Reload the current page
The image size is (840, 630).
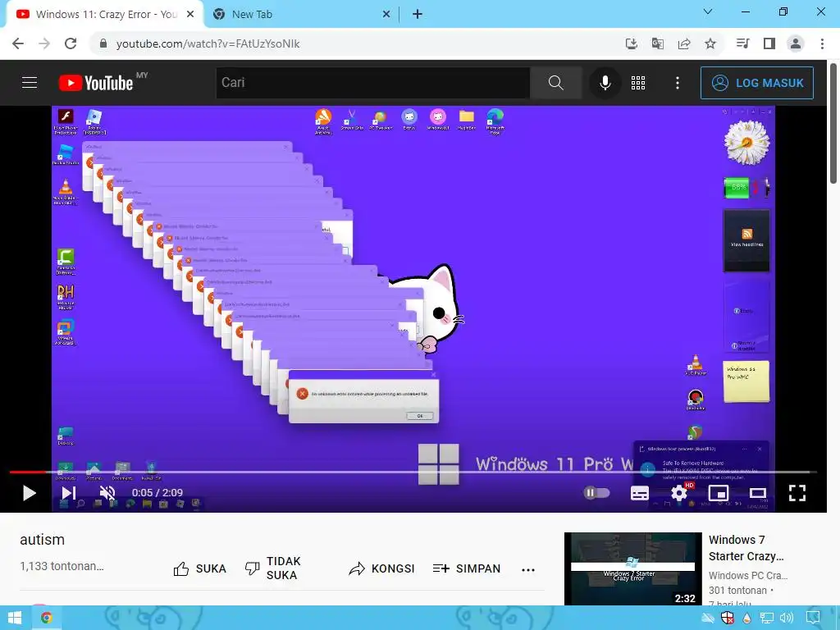[x=71, y=43]
